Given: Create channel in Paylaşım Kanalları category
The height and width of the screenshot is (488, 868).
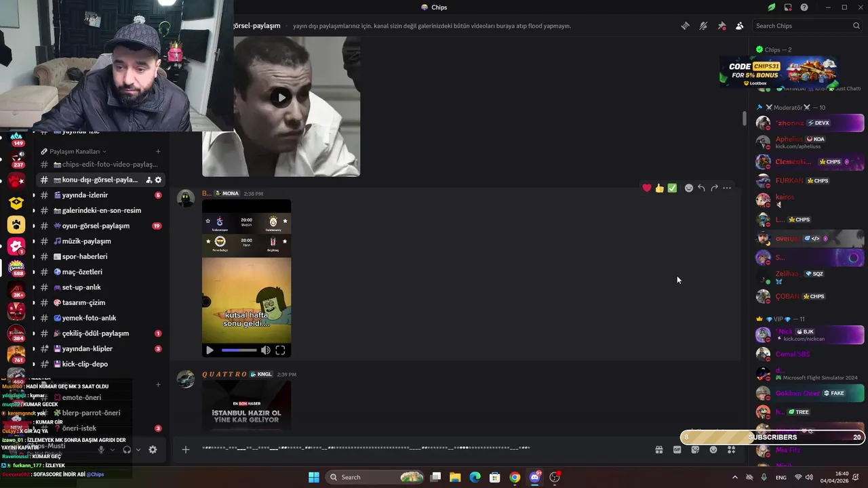Looking at the screenshot, I should click(158, 151).
